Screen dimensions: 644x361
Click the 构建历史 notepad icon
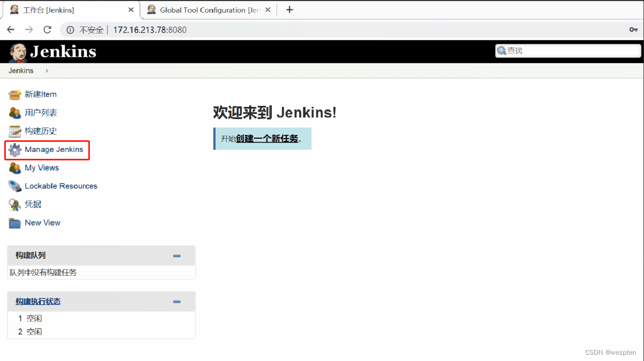tap(15, 131)
